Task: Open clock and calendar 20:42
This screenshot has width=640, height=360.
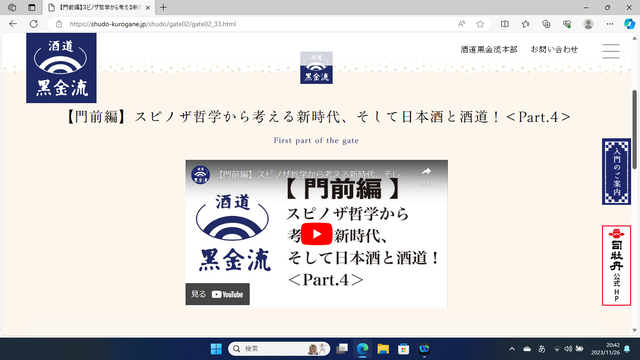Action: 606,348
